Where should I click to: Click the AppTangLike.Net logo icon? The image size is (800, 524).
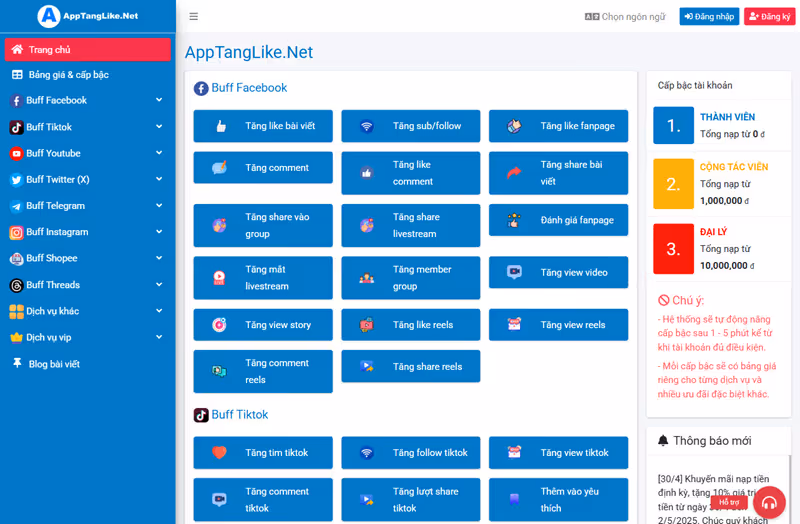click(48, 16)
